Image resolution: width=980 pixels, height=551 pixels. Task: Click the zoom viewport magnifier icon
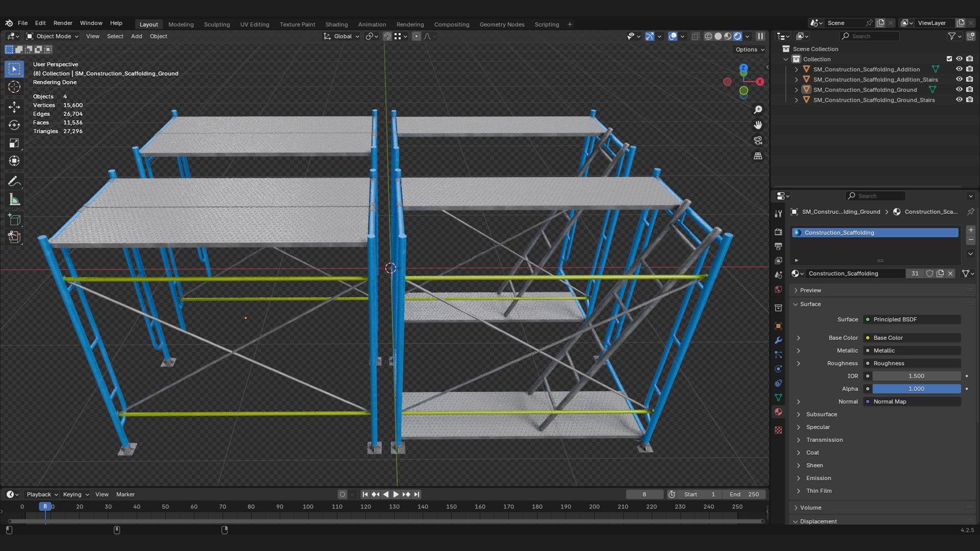758,110
